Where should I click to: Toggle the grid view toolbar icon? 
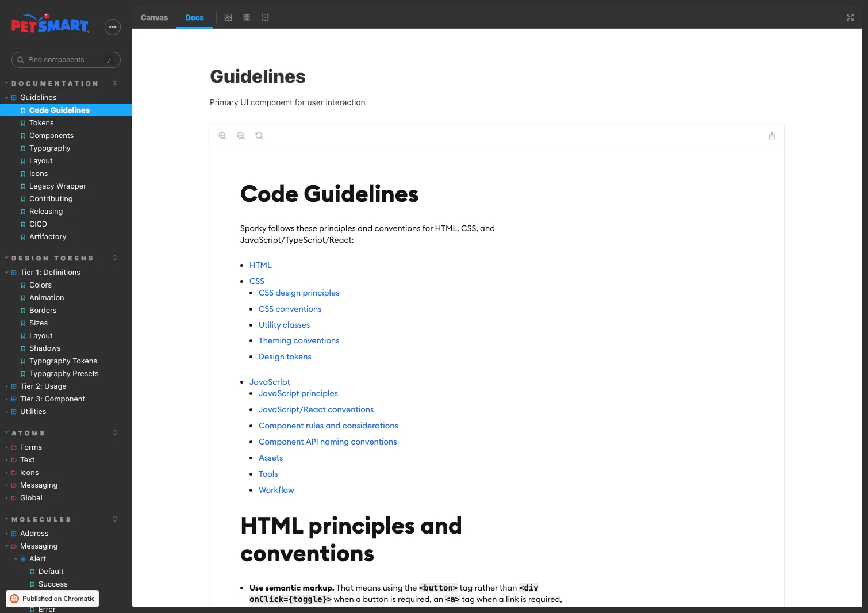click(247, 17)
